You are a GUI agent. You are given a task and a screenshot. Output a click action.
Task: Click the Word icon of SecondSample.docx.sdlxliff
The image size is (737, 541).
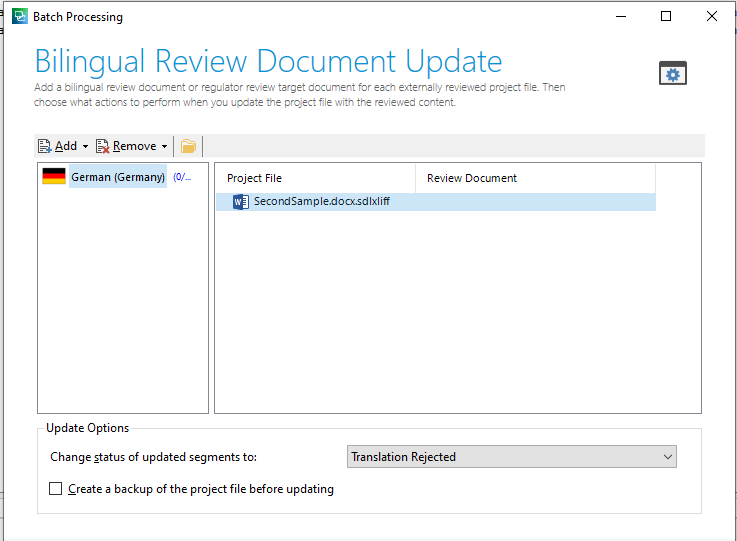pyautogui.click(x=241, y=202)
